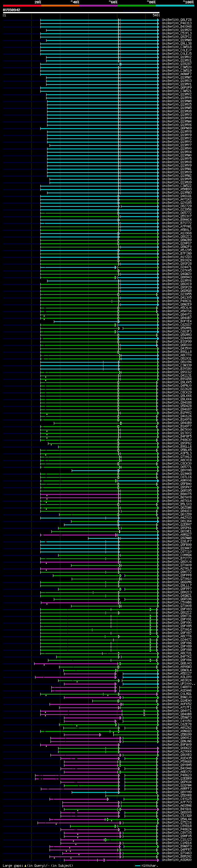This screenshot has height=868, width=197.
Task: Select hit UniRef100_B3SP99
Action: [x=176, y=342]
